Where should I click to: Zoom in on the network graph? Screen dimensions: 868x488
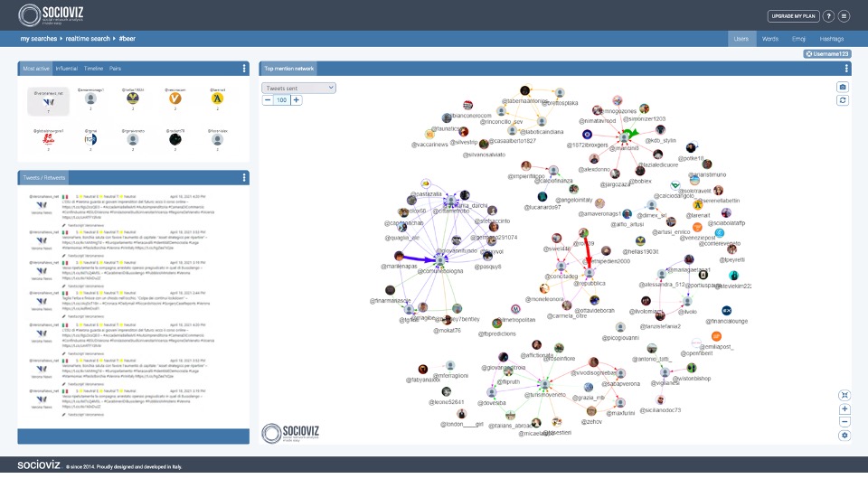[844, 408]
